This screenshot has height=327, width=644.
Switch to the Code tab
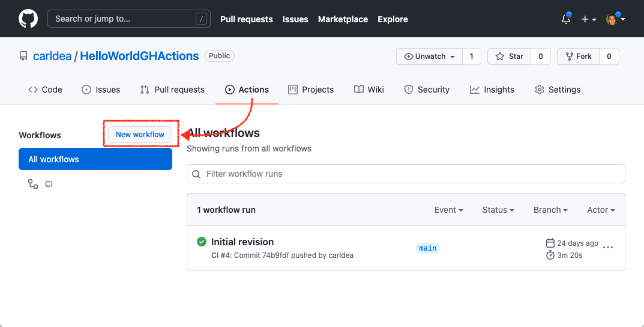[45, 90]
